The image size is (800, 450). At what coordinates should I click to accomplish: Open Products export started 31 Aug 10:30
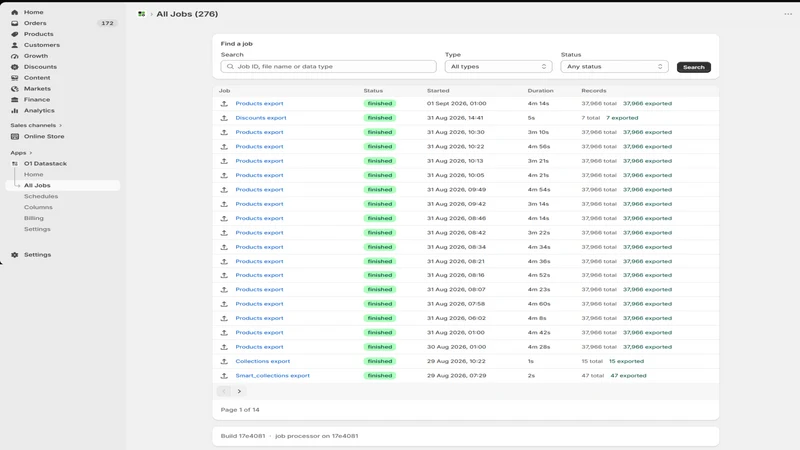[x=259, y=132]
